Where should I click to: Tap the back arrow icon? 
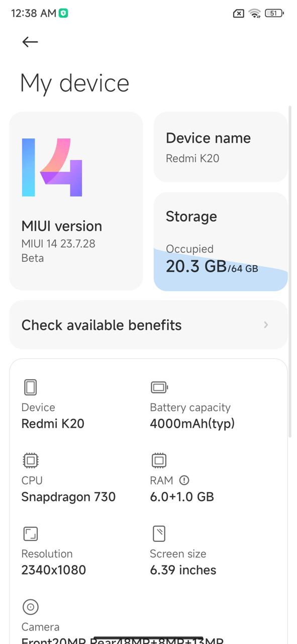[x=30, y=42]
